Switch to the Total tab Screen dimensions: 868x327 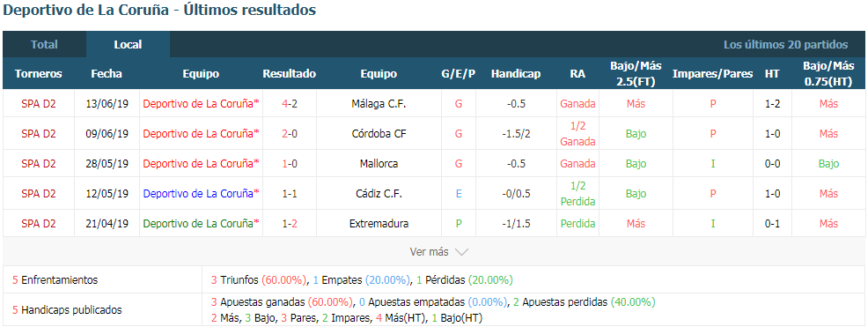click(44, 45)
